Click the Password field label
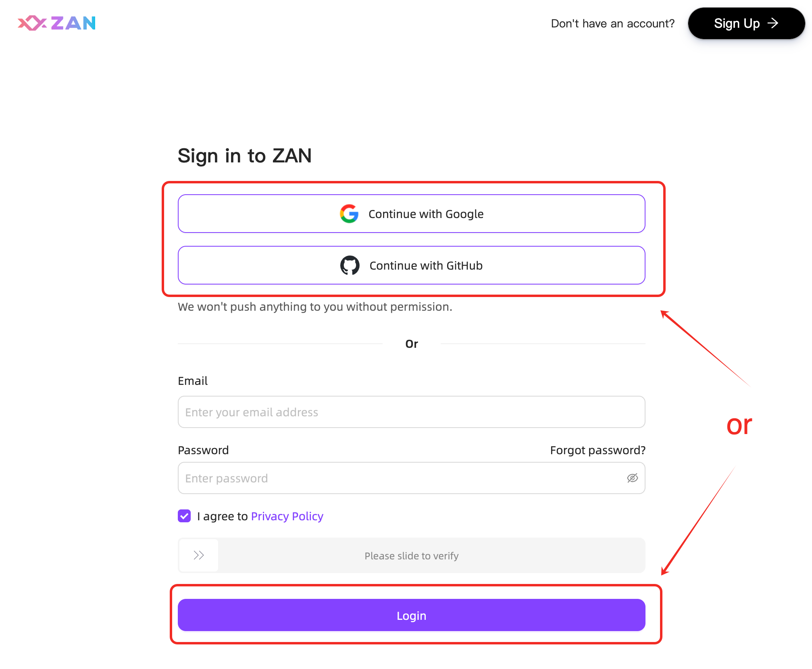812x669 pixels. click(203, 450)
